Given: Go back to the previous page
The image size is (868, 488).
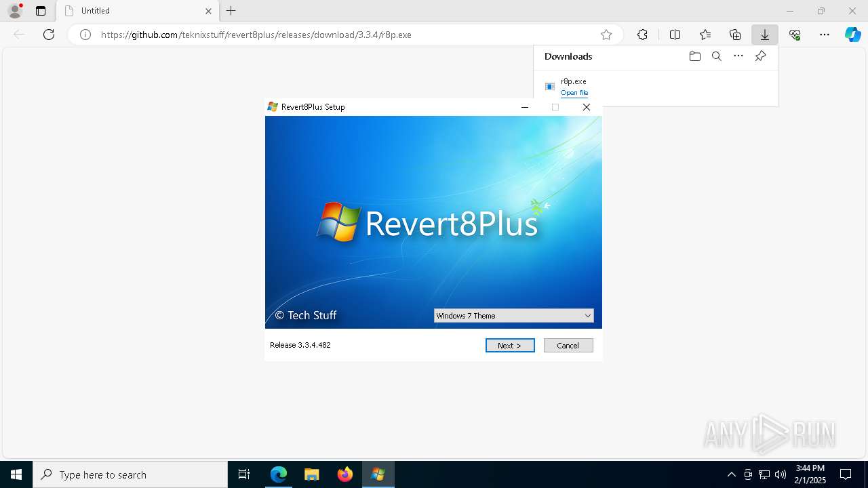Looking at the screenshot, I should pos(19,35).
